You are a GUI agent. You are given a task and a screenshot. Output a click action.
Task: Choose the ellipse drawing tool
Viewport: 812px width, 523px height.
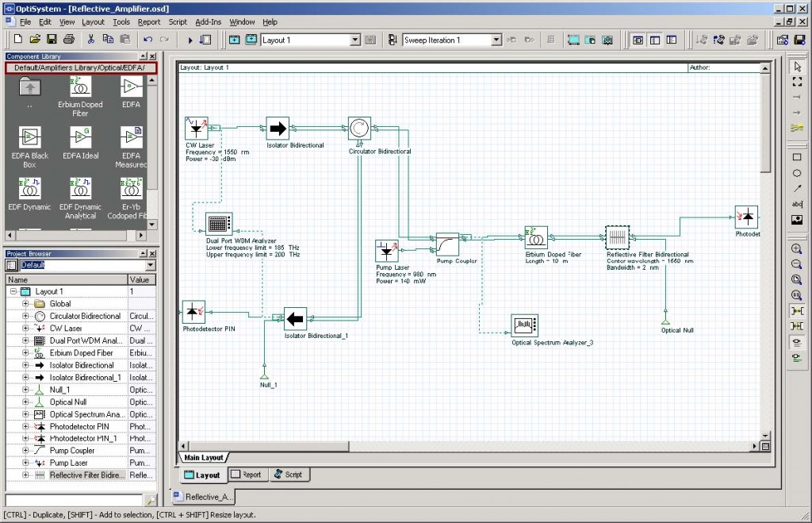tap(797, 173)
